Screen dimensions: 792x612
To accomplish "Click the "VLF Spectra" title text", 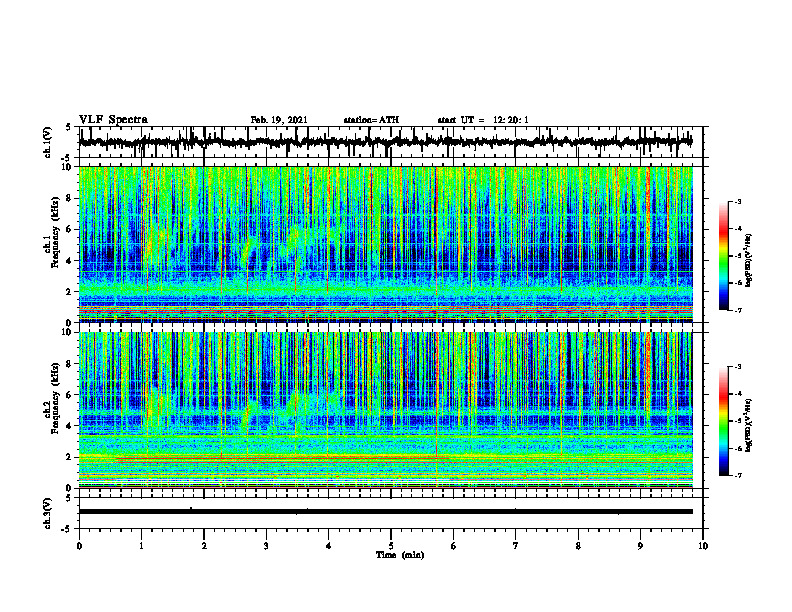I will coord(113,120).
